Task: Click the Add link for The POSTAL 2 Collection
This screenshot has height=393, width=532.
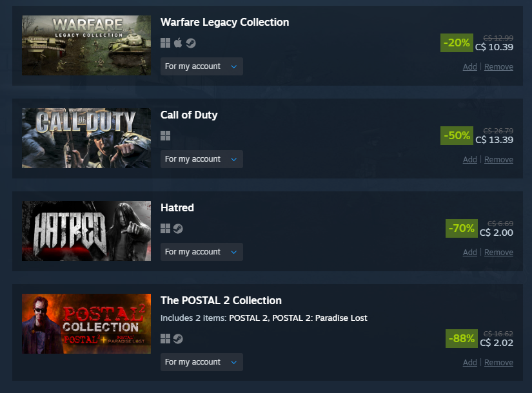Action: coord(469,363)
